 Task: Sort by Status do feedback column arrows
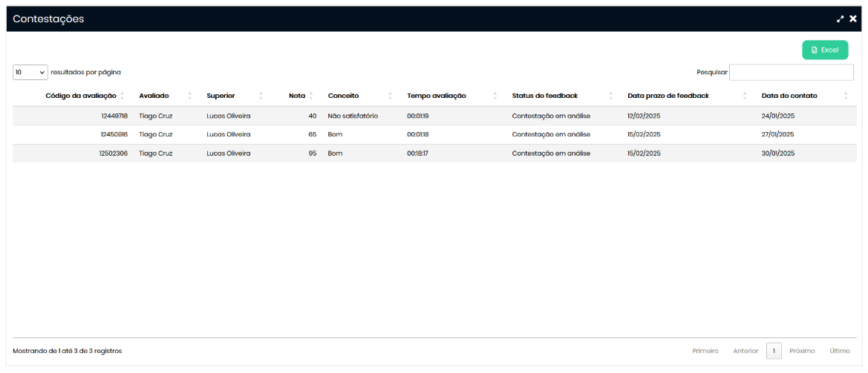point(610,96)
